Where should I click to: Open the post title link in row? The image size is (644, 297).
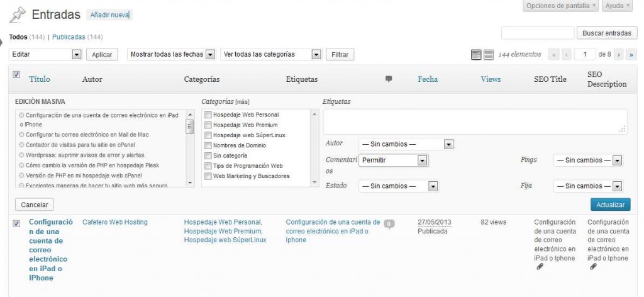(x=51, y=250)
